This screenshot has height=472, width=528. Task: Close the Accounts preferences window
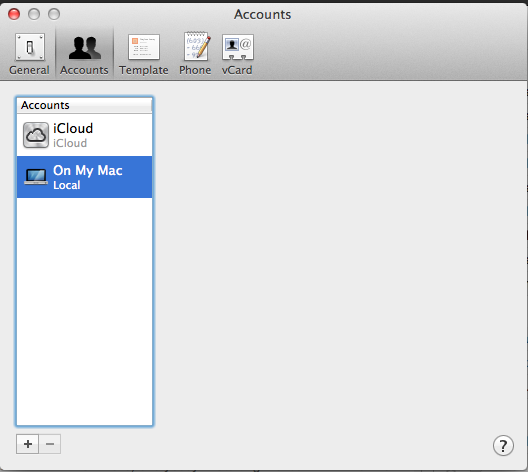pyautogui.click(x=14, y=14)
